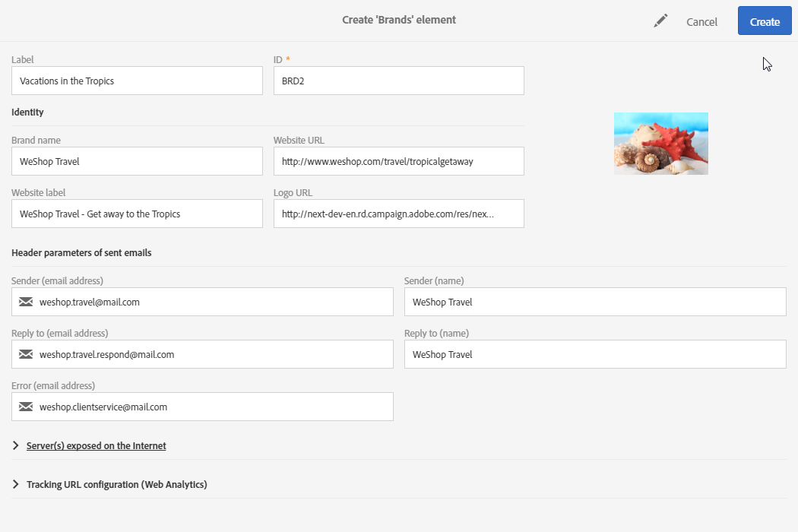Focus the Reply to (name) field
The width and height of the screenshot is (798, 532).
coord(594,354)
